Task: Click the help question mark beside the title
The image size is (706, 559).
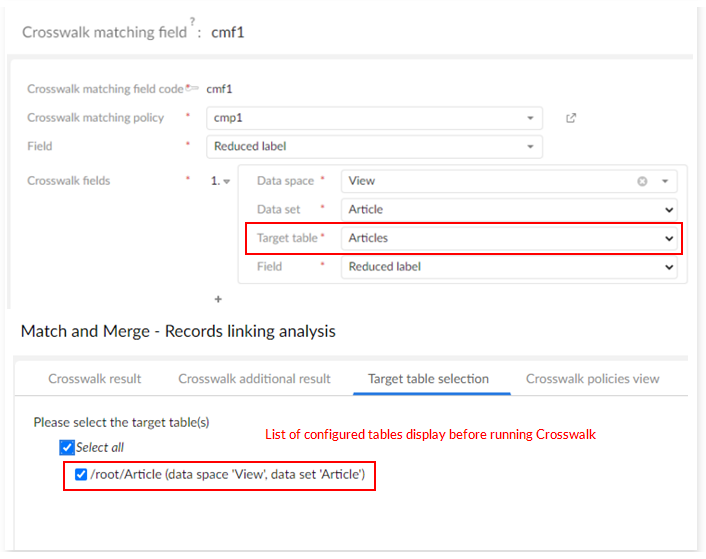Action: pos(192,22)
